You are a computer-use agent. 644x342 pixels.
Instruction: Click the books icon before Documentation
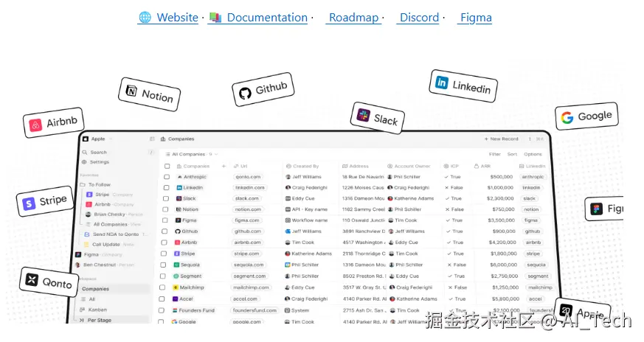point(215,17)
